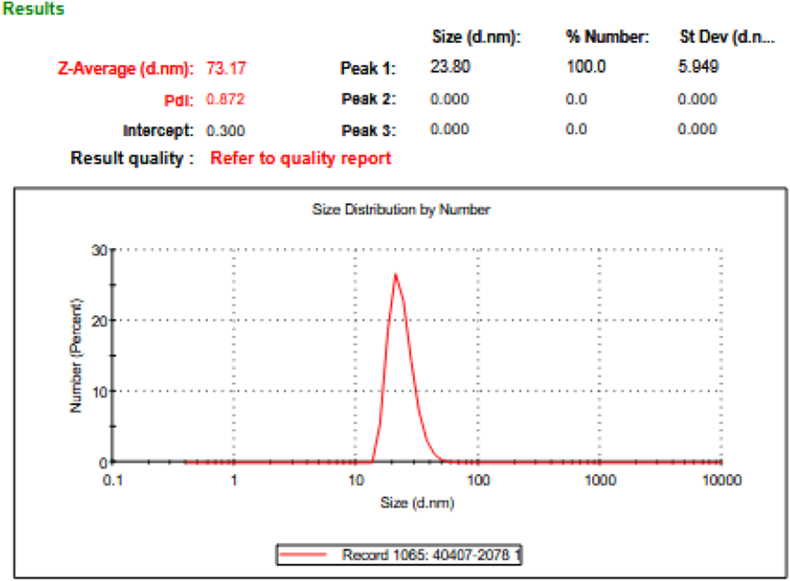Click the Results heading
The image size is (790, 581).
pyautogui.click(x=33, y=9)
